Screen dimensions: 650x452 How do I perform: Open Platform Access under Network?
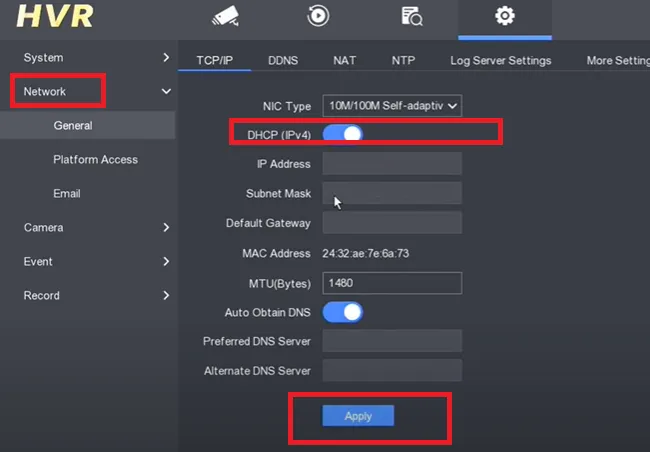pos(95,159)
